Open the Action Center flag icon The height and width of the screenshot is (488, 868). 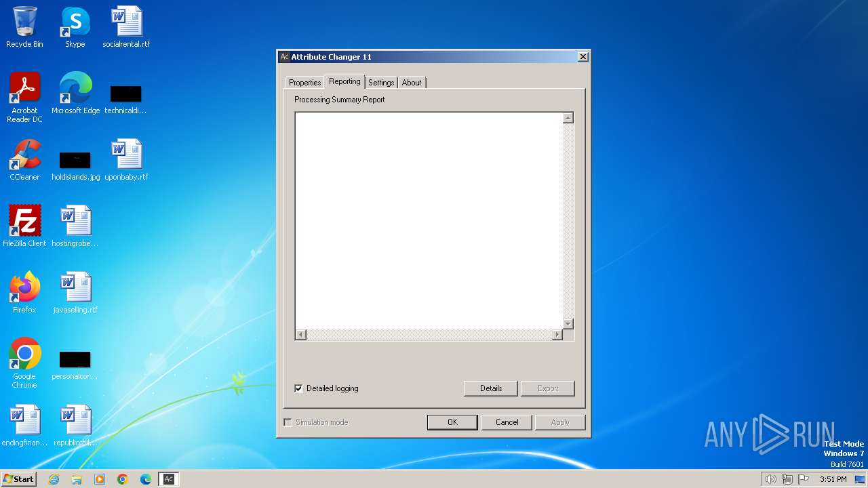point(804,479)
